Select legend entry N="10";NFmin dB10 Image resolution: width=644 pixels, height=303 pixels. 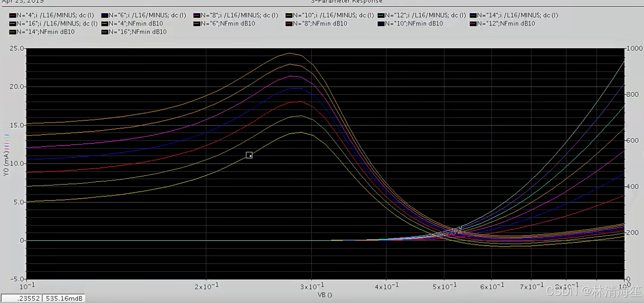pos(411,23)
